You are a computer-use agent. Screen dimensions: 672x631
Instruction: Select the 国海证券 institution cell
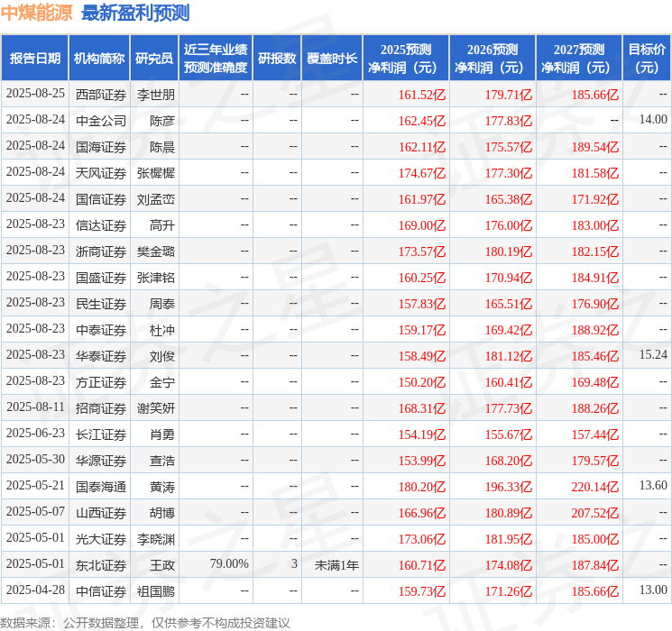click(101, 147)
